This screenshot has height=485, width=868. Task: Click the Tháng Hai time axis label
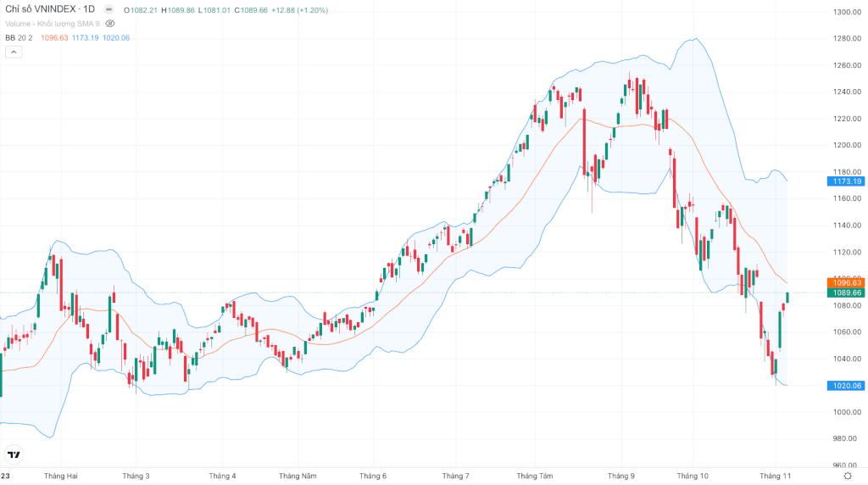click(61, 477)
